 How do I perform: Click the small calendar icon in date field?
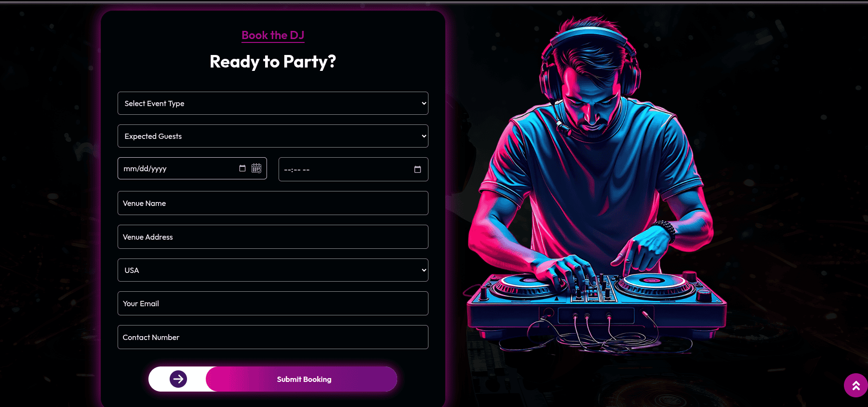click(x=242, y=168)
